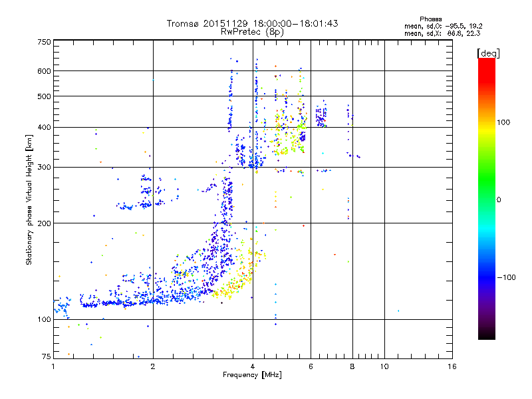Click the y-axis tick label "600"
Image resolution: width=532 pixels, height=399 pixels.
pyautogui.click(x=45, y=71)
